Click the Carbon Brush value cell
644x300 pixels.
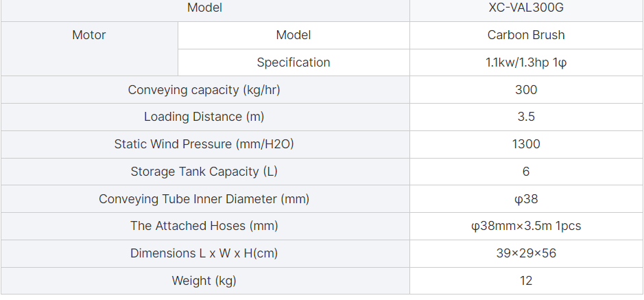(526, 35)
